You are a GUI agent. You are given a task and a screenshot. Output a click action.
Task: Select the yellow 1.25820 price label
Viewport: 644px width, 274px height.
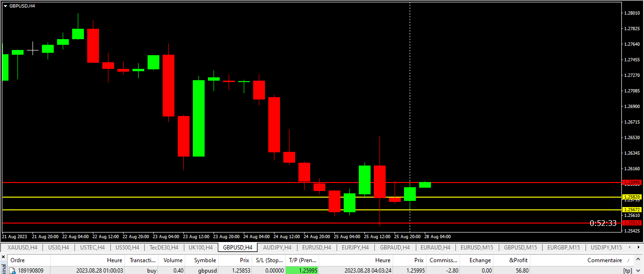(x=632, y=197)
